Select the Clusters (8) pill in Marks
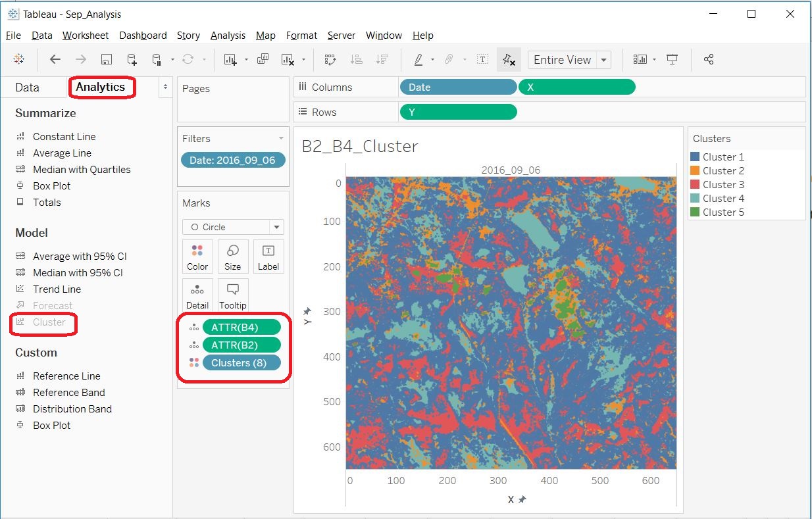 coord(241,362)
